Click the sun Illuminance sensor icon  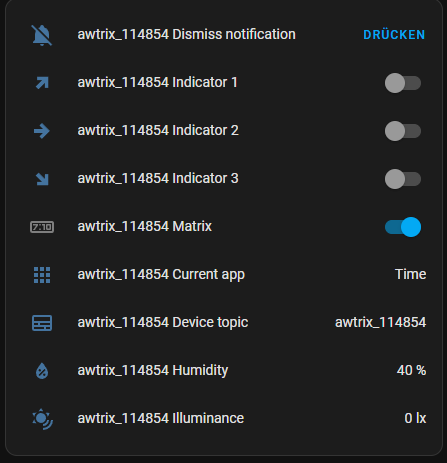(x=42, y=419)
